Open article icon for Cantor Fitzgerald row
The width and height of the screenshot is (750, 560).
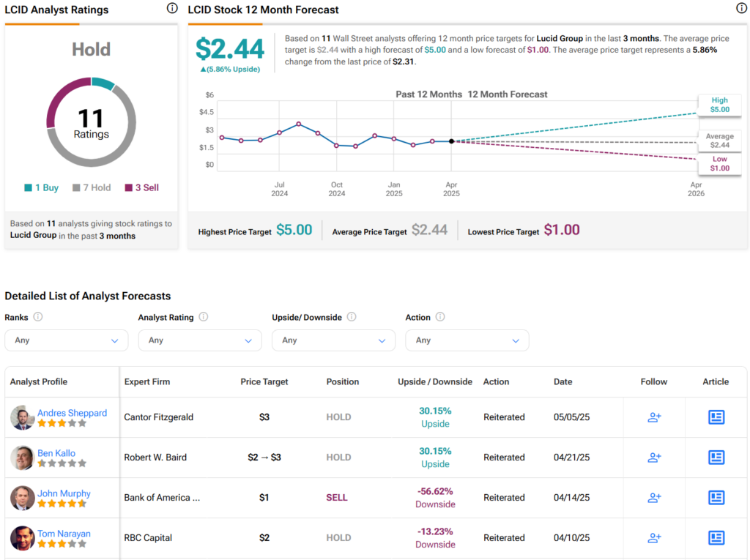point(716,417)
